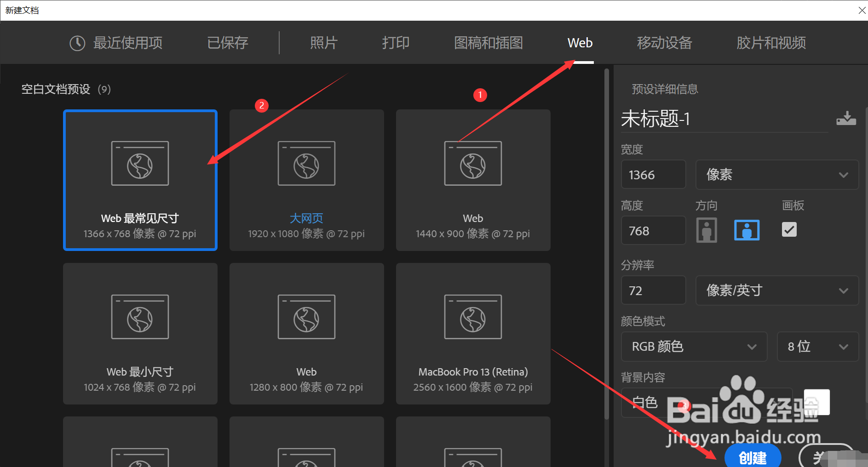Select the MacBook Pro 13 (Retina) preset
This screenshot has height=467, width=868.
point(473,334)
